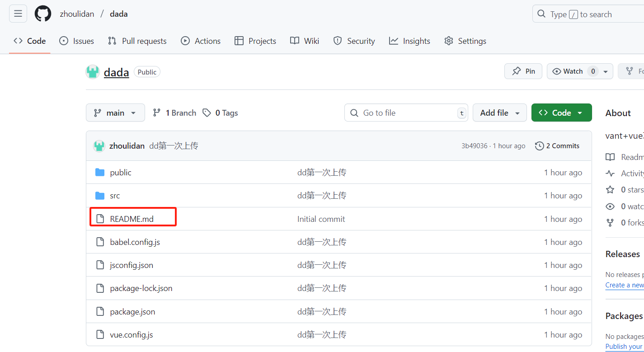The image size is (644, 352).
Task: View the 1 Branch link
Action: click(x=174, y=113)
